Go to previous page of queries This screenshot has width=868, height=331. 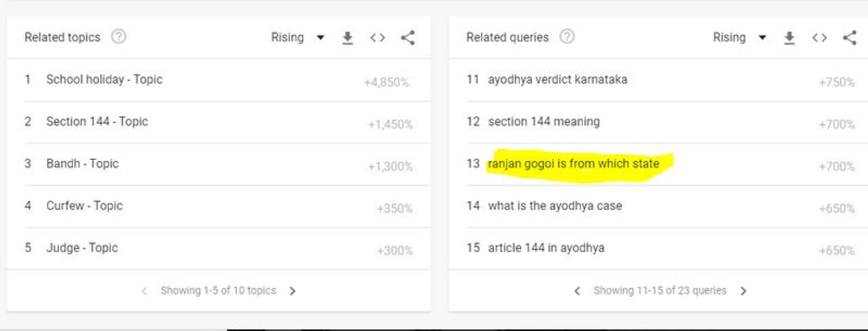tap(577, 291)
